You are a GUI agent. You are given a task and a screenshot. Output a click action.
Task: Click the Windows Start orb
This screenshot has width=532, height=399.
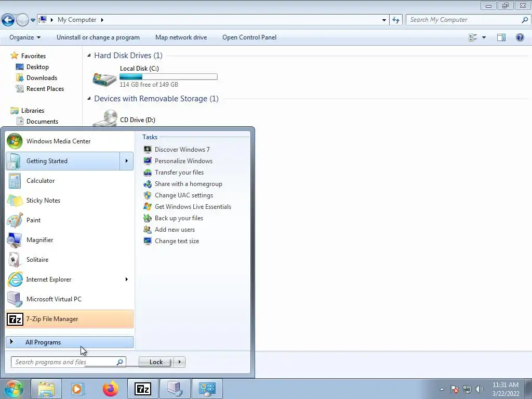click(14, 389)
